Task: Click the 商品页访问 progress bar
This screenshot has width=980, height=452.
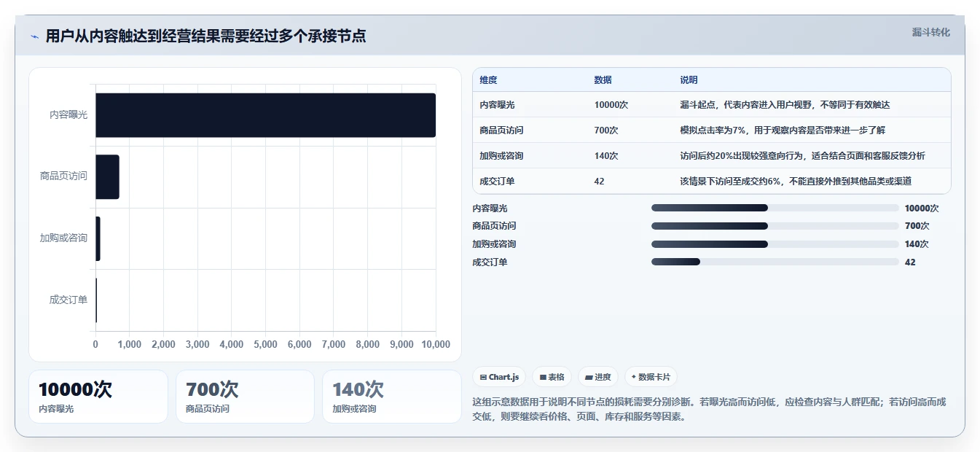Action: [775, 226]
